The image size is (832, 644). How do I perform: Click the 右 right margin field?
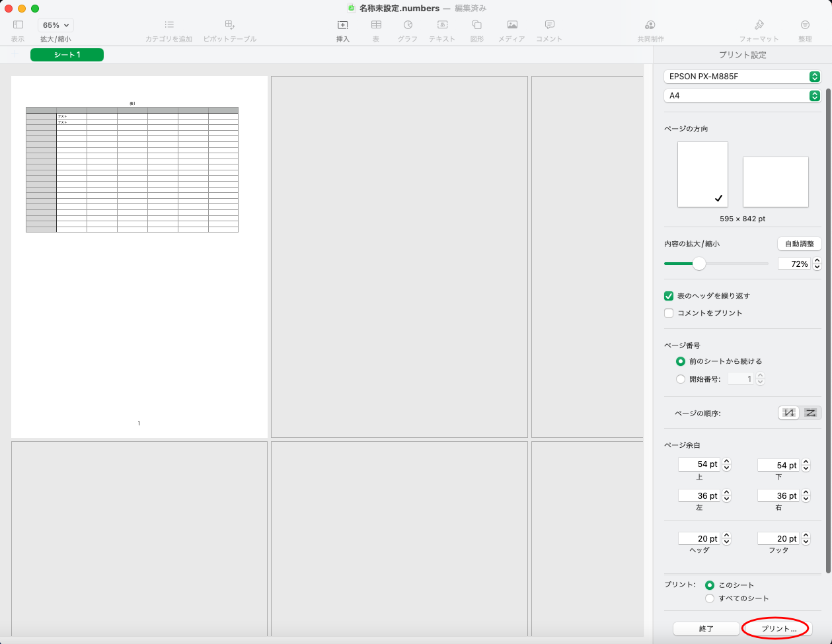point(778,495)
